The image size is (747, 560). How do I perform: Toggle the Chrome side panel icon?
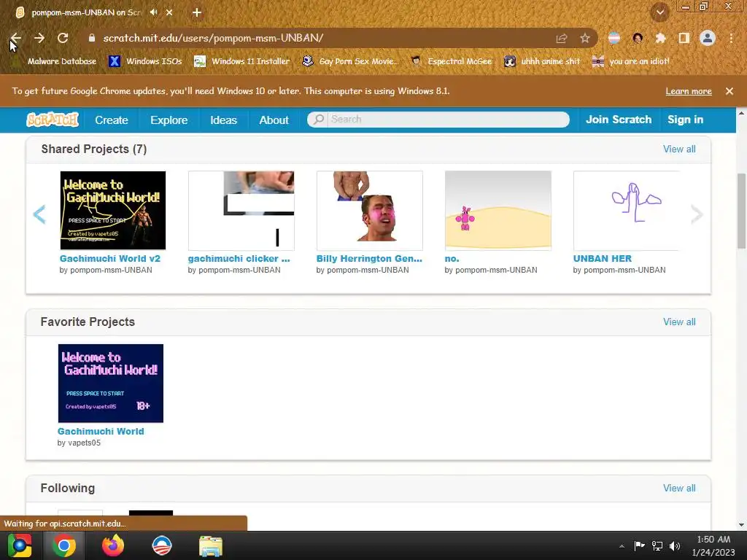(684, 38)
